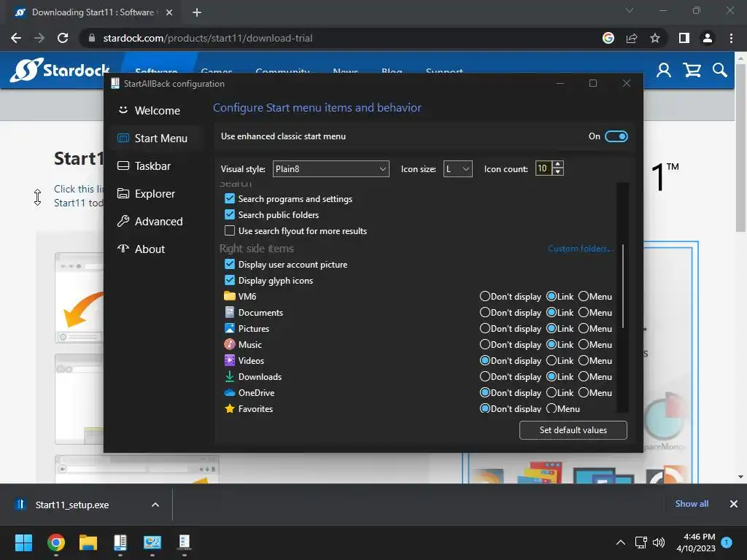Click Show all downloads
Image resolution: width=747 pixels, height=560 pixels.
[692, 504]
